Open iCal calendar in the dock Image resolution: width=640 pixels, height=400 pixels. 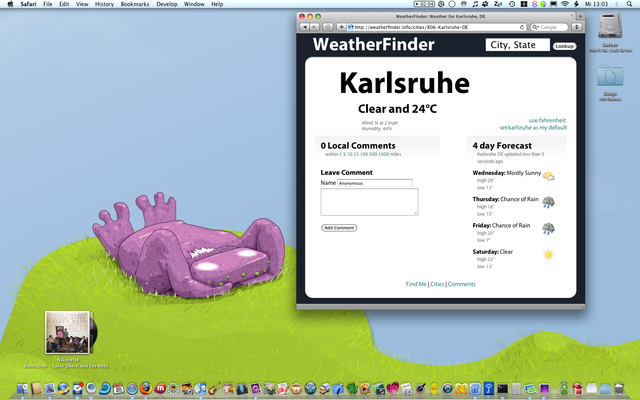point(118,389)
